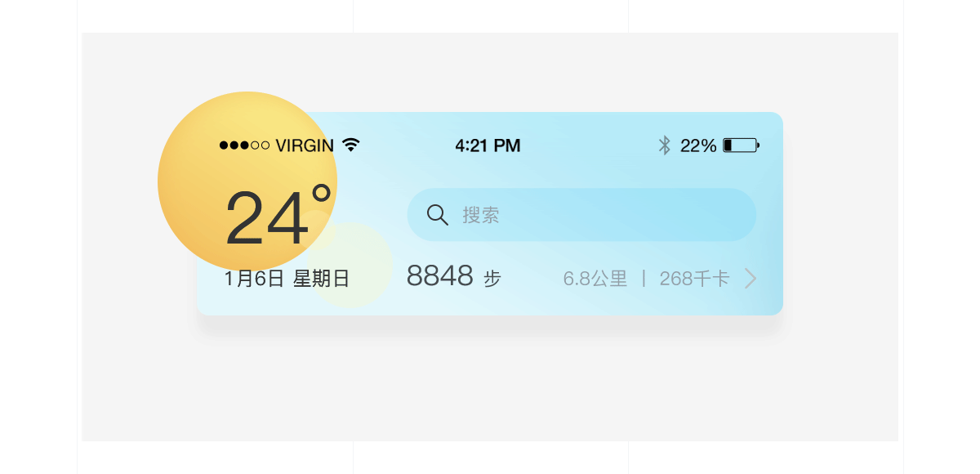Click the 1月6日 date text
The width and height of the screenshot is (980, 474).
click(255, 279)
